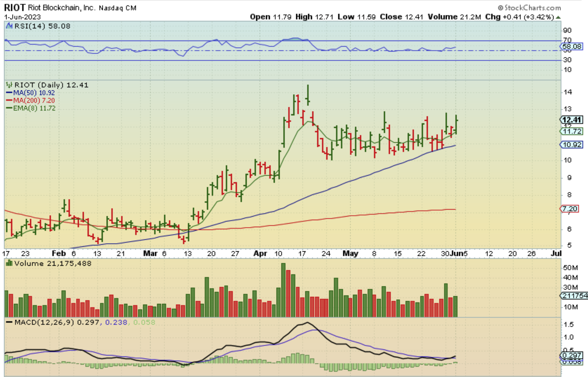The height and width of the screenshot is (377, 588).
Task: Click the 10.92 MA(50) axis tag
Action: [572, 145]
